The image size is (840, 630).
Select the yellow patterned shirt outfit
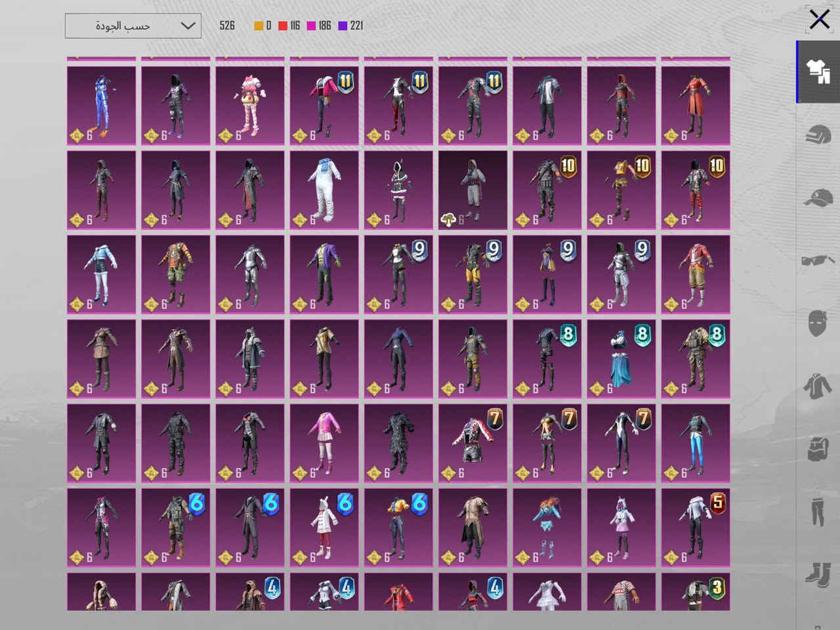tap(324, 359)
